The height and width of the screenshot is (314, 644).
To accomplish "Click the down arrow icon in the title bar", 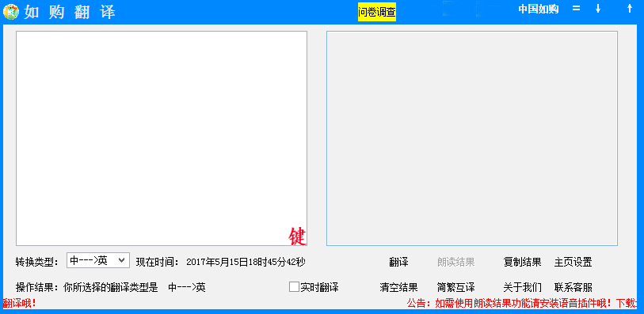I will pos(598,8).
